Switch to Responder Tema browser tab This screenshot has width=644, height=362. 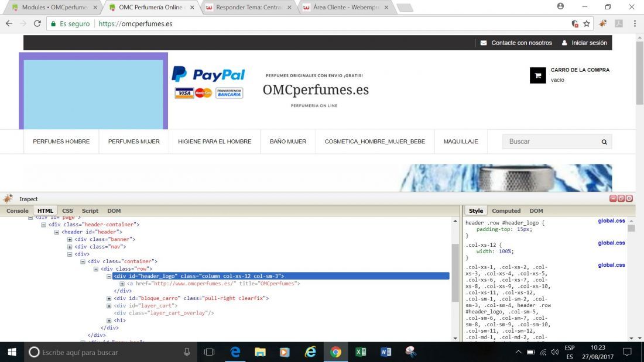pos(248,8)
